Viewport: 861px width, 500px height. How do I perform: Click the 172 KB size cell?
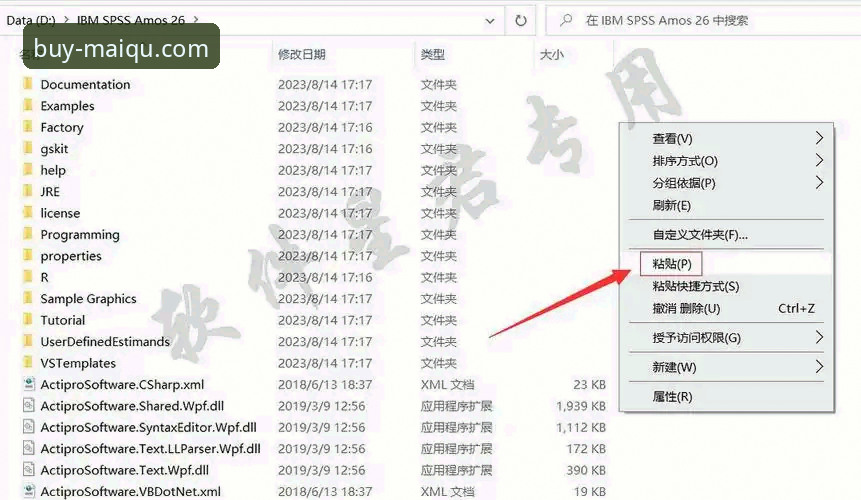point(586,449)
